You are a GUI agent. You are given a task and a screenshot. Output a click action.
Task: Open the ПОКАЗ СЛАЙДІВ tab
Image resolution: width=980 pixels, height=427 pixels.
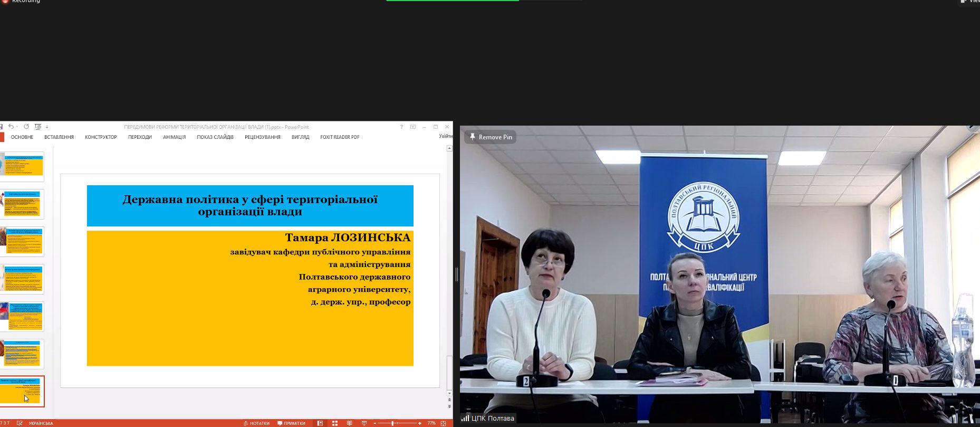215,137
